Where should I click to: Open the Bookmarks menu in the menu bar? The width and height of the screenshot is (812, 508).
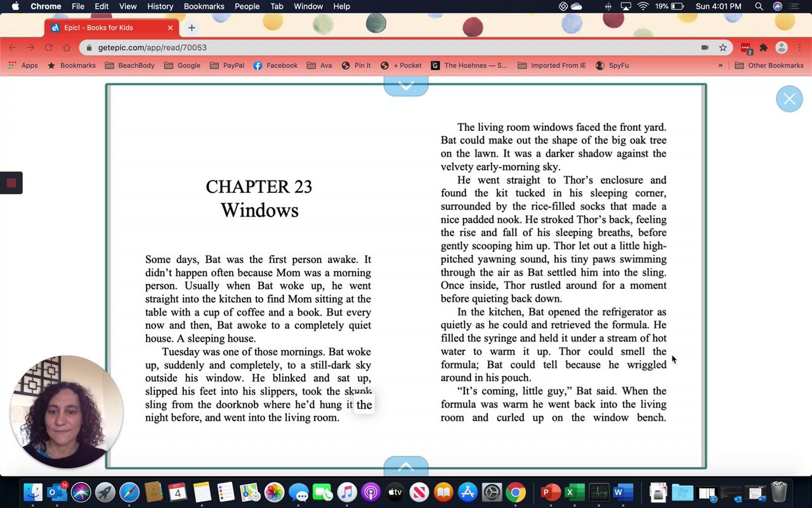pyautogui.click(x=204, y=6)
